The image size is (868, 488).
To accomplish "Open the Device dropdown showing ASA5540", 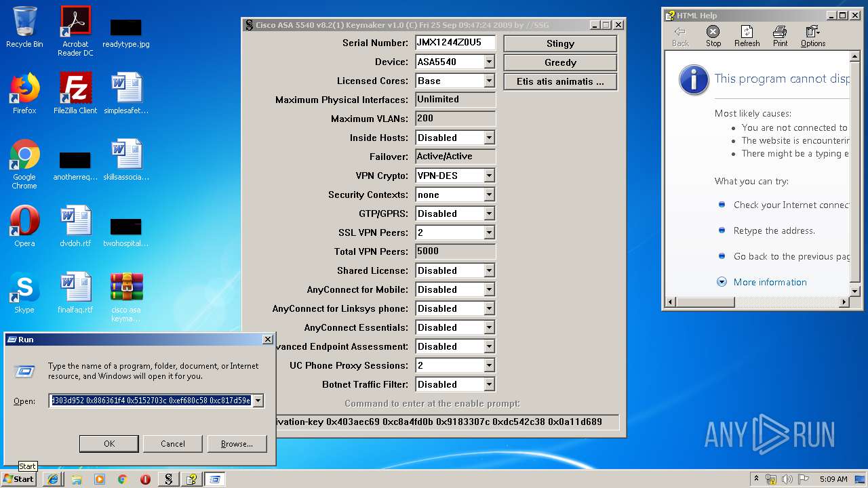I will [489, 62].
